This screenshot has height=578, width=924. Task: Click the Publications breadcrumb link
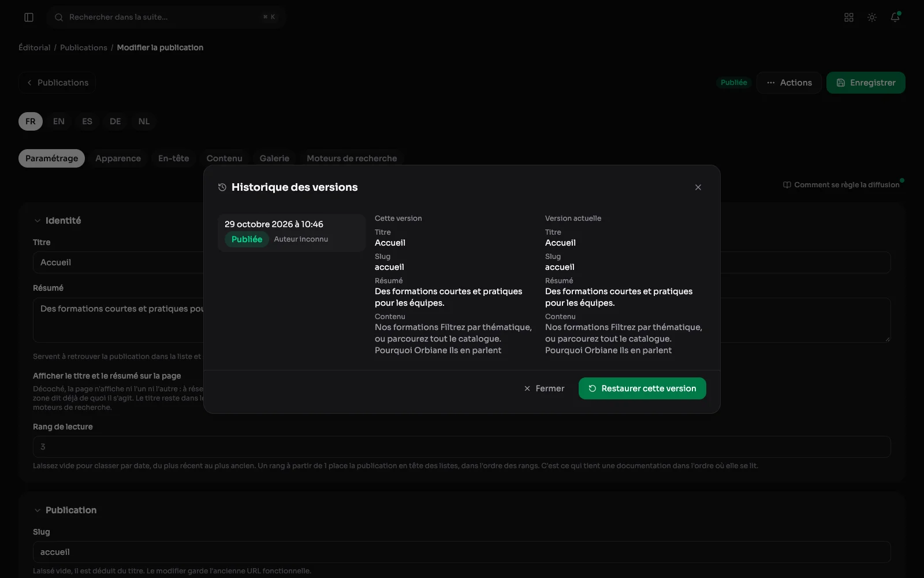tap(84, 47)
